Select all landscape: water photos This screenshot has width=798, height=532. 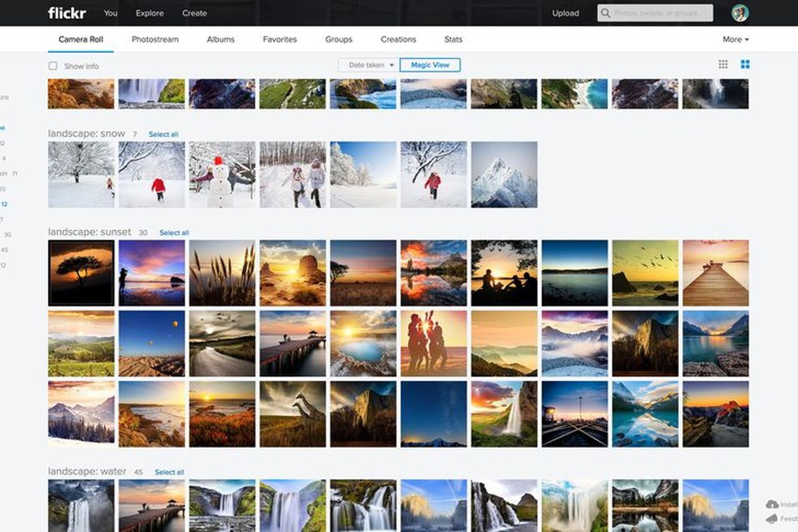pyautogui.click(x=170, y=472)
